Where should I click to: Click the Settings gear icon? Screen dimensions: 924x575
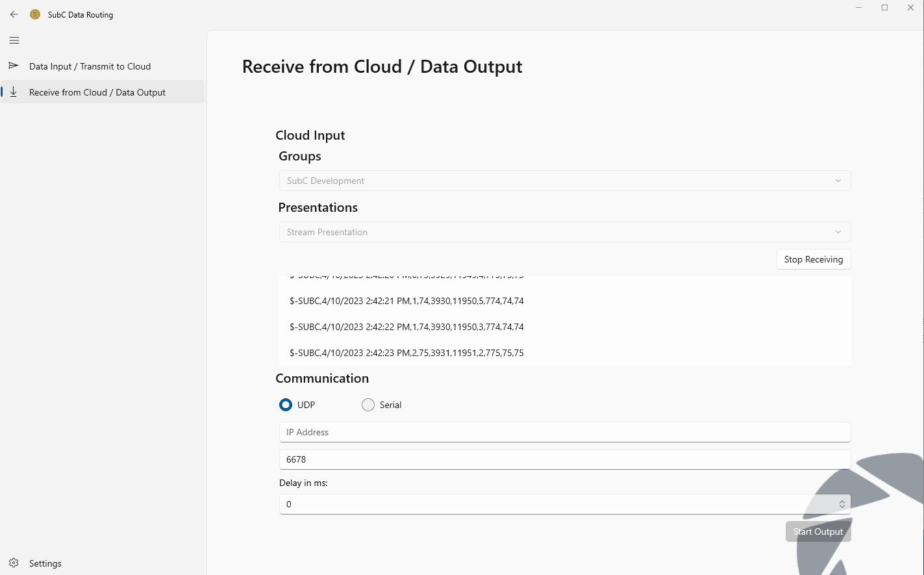pyautogui.click(x=14, y=563)
